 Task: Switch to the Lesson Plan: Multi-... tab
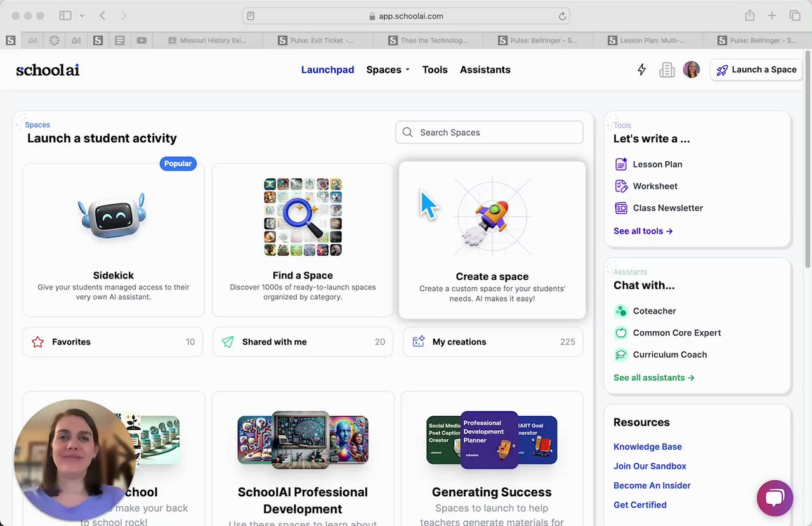[647, 41]
